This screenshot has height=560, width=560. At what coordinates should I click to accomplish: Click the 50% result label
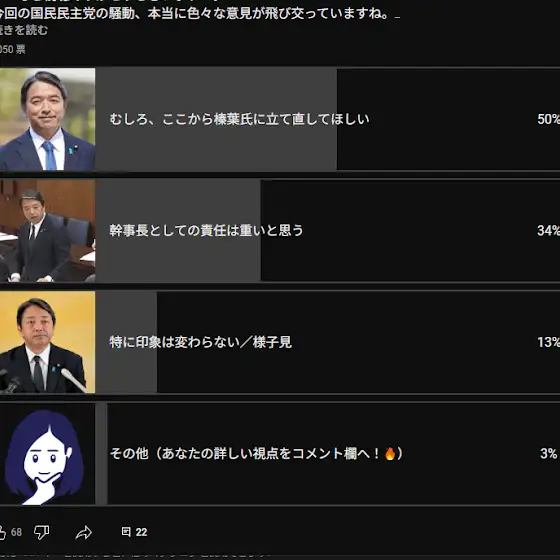pyautogui.click(x=549, y=119)
